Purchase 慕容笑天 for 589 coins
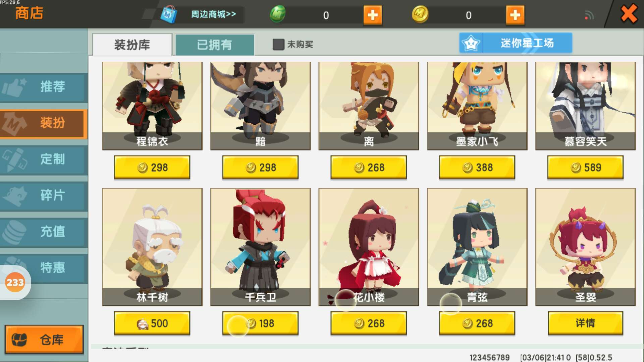 point(586,167)
